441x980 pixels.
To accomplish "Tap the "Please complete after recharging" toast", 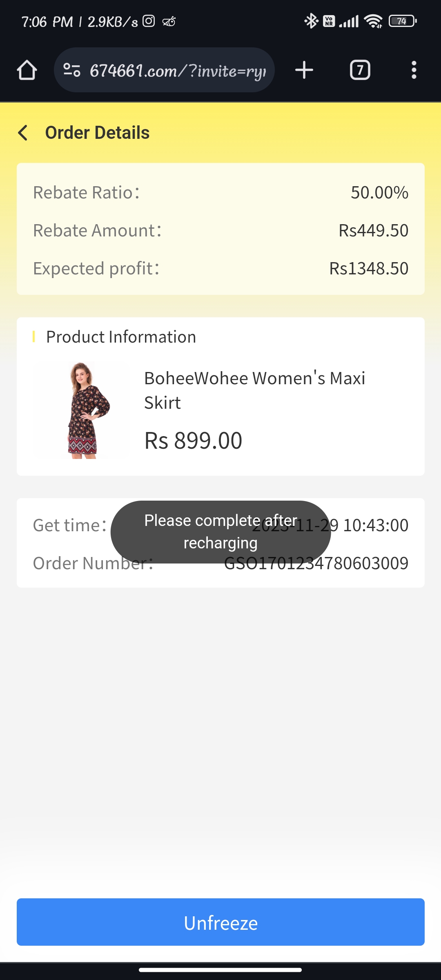I will pos(220,532).
